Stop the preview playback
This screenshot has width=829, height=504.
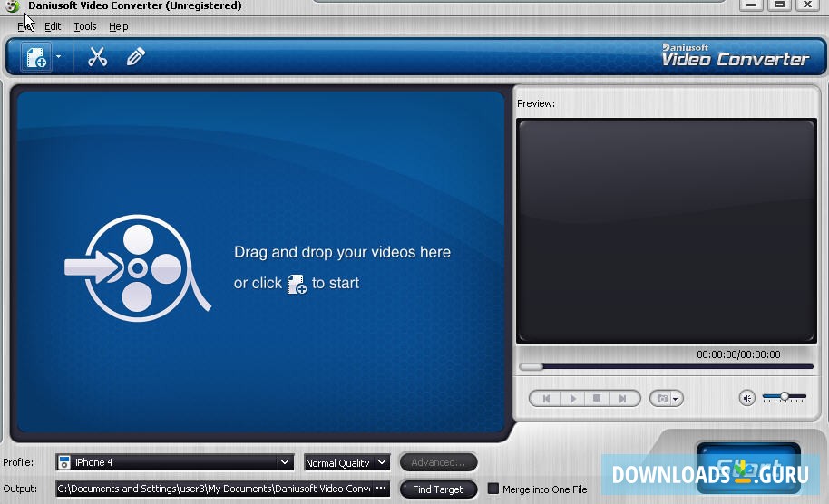597,398
